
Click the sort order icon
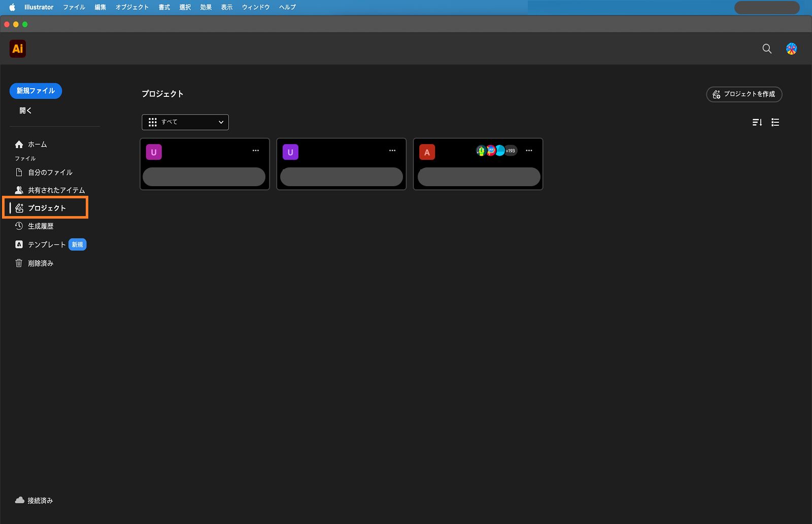coord(757,122)
